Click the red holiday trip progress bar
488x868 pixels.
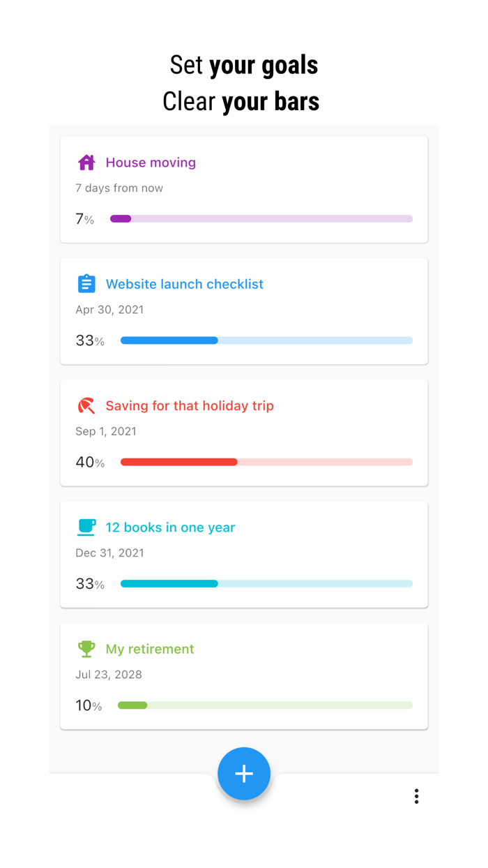pyautogui.click(x=266, y=462)
